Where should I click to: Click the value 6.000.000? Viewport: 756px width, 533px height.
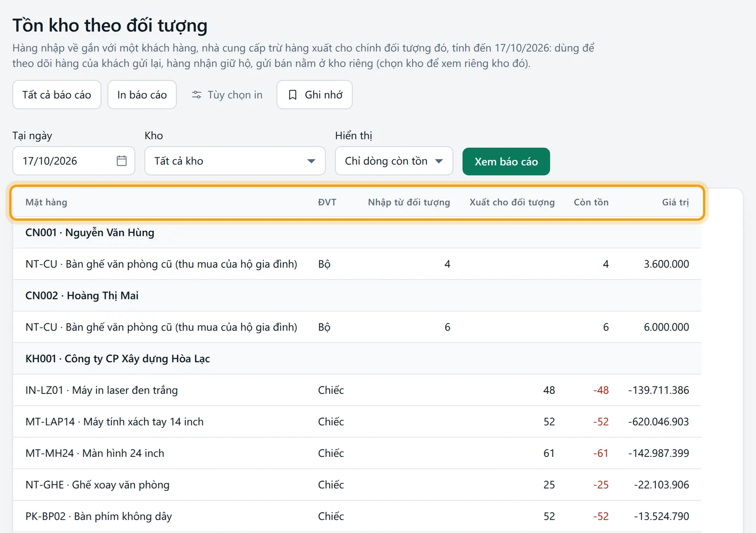click(666, 327)
